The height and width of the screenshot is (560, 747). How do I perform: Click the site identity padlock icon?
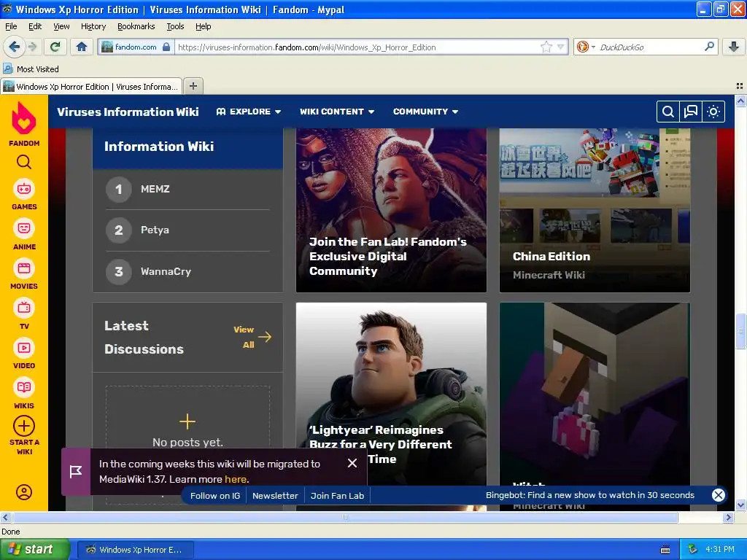coord(166,47)
